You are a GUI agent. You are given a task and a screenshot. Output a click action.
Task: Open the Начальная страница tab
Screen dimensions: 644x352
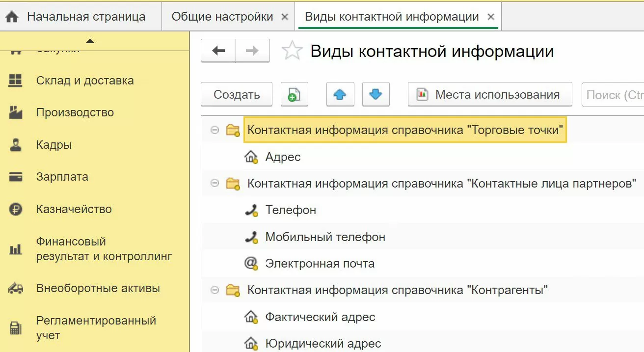click(x=85, y=17)
